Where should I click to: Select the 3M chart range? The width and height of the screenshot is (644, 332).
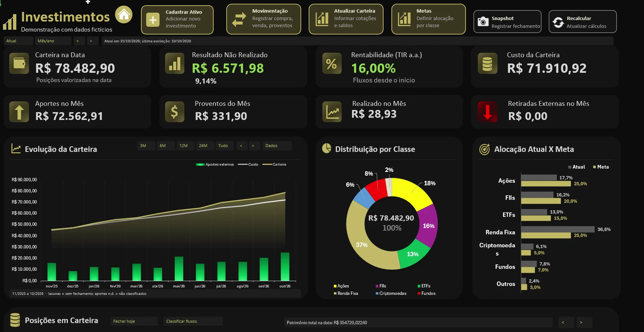tap(146, 146)
